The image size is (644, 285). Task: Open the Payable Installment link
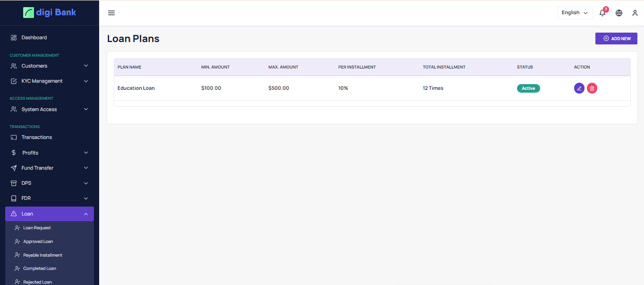tap(42, 255)
